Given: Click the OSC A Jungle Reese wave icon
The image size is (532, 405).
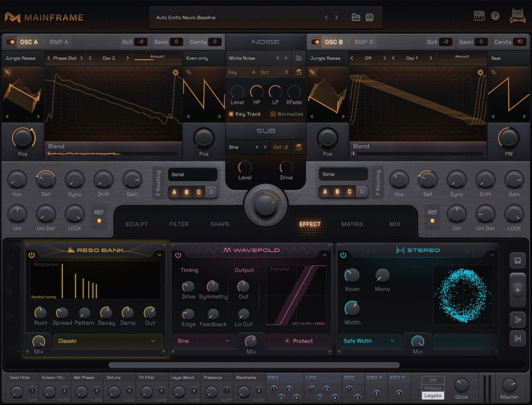Looking at the screenshot, I should click(x=7, y=72).
